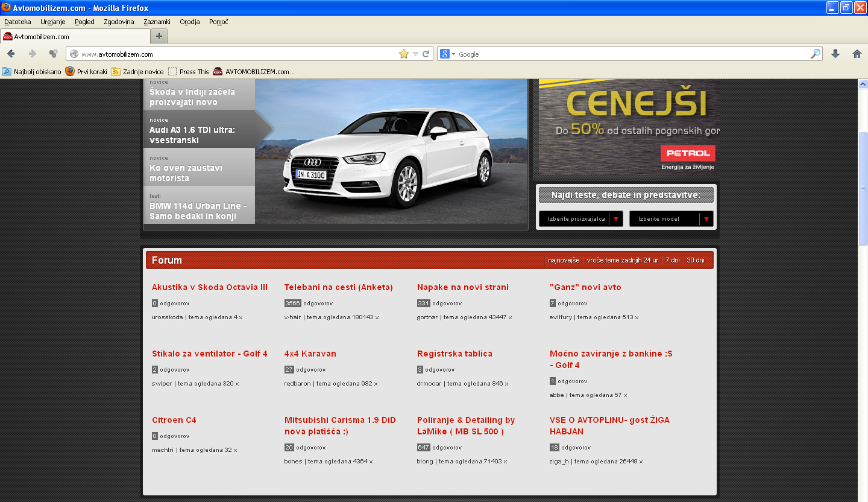Click the site identity globe icon
The height and width of the screenshot is (502, 868).
pyautogui.click(x=74, y=54)
